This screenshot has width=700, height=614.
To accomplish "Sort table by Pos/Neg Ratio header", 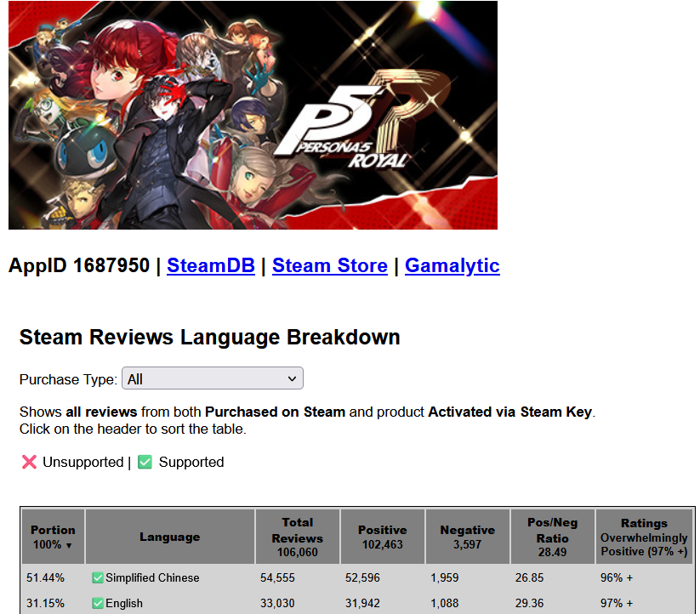I will (553, 537).
